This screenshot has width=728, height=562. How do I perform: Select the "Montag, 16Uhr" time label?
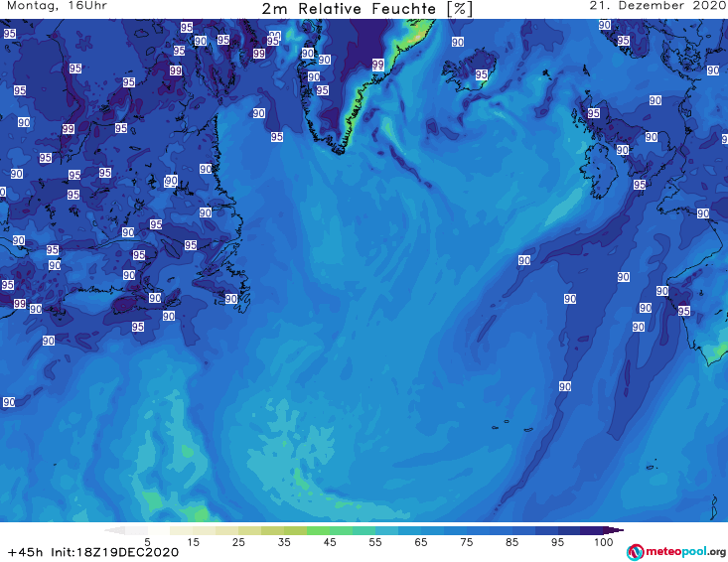tap(57, 6)
